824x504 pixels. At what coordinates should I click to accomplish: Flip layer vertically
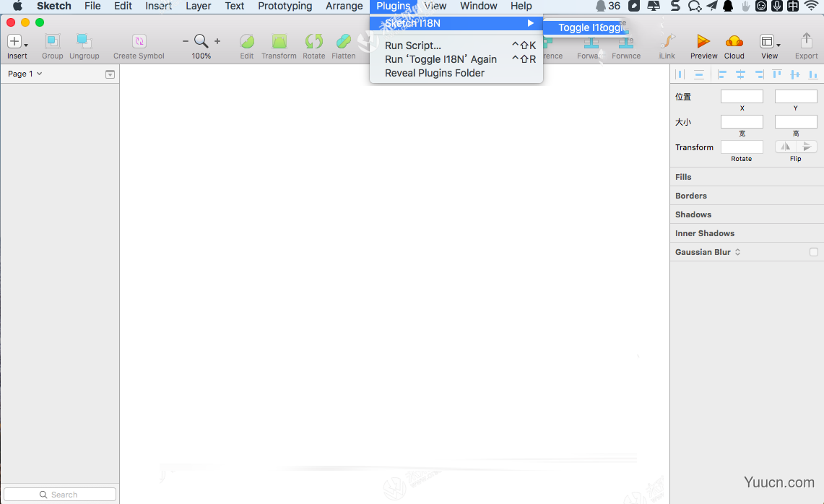[807, 147]
